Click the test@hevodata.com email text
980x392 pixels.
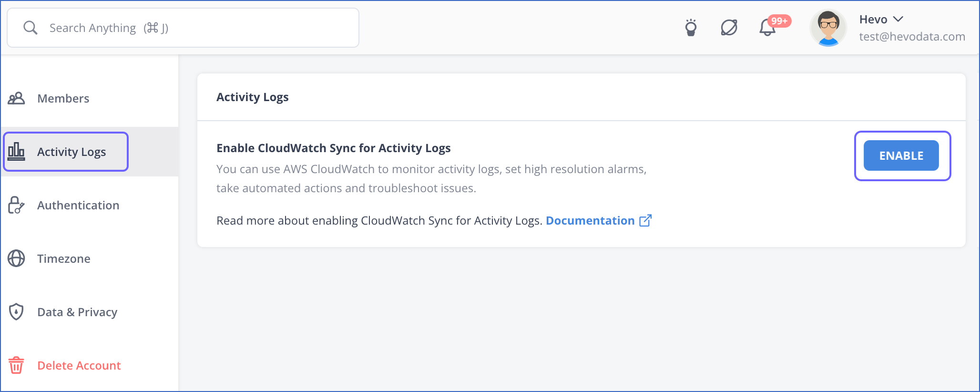pos(912,37)
